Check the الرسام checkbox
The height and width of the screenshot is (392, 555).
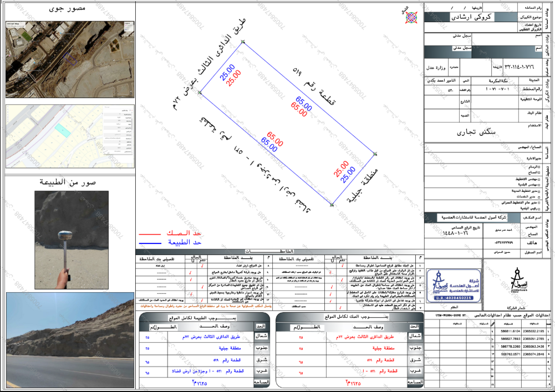coord(539,167)
